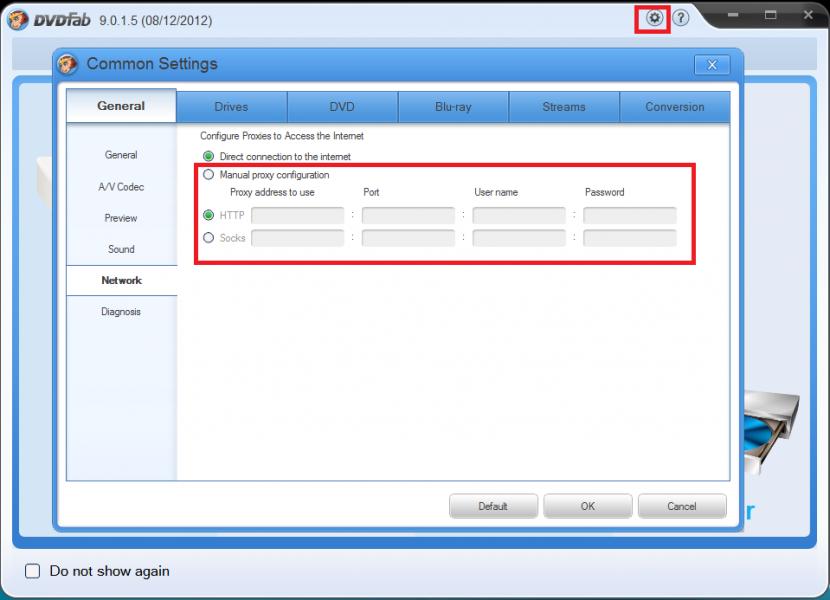Click the version text 9.0.1.5 (08/12/2012)
This screenshot has width=830, height=600.
156,21
